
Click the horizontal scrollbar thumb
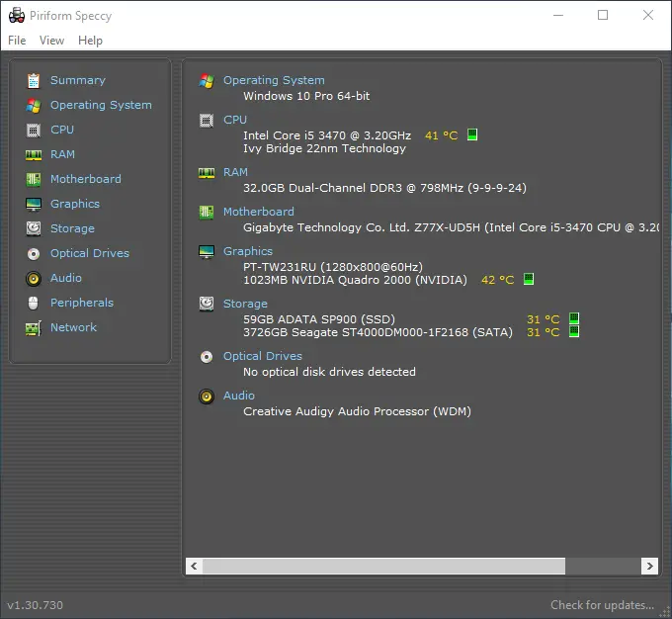pyautogui.click(x=384, y=566)
